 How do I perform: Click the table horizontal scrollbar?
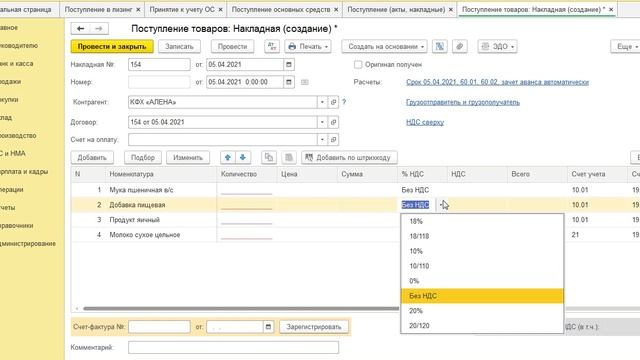pyautogui.click(x=241, y=309)
